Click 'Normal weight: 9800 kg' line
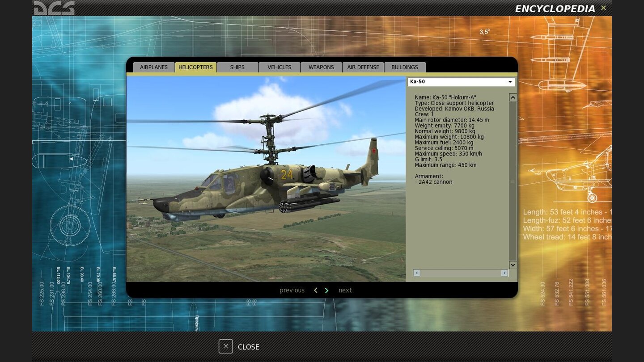The width and height of the screenshot is (644, 362). (445, 131)
